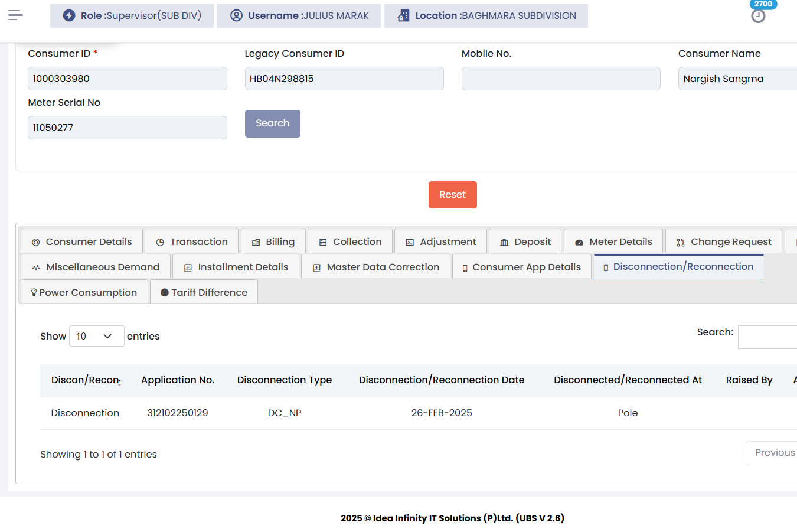797x532 pixels.
Task: Click the Meter Details gauge icon
Action: pos(579,242)
